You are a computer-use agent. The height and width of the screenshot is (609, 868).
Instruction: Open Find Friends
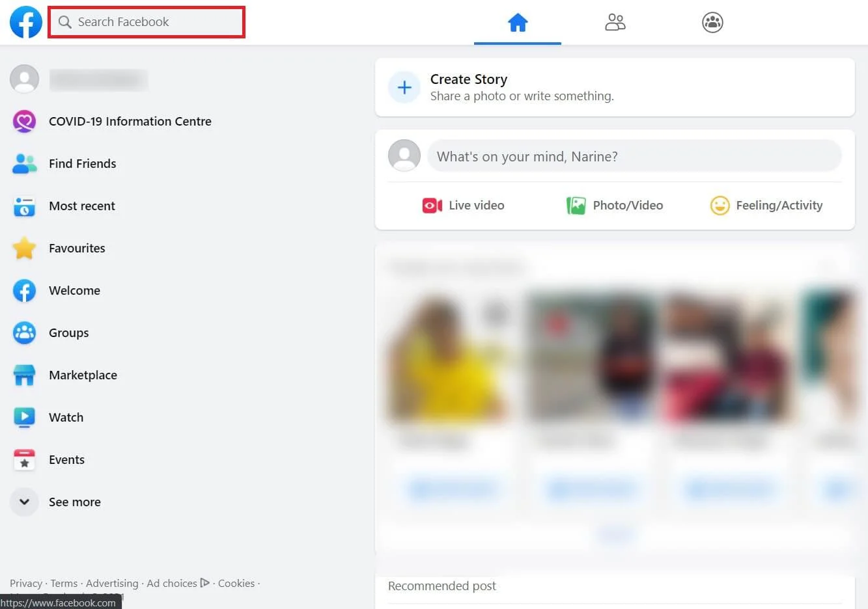coord(82,163)
